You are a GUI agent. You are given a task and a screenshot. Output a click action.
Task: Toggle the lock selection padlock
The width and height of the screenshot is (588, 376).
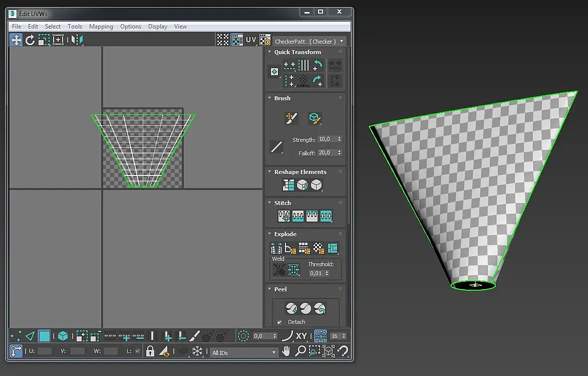pyautogui.click(x=150, y=351)
